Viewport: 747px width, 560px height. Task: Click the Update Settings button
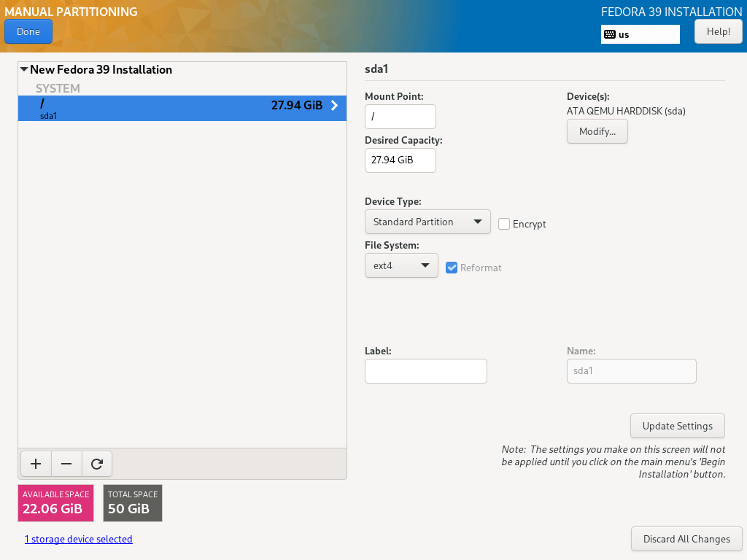[677, 426]
